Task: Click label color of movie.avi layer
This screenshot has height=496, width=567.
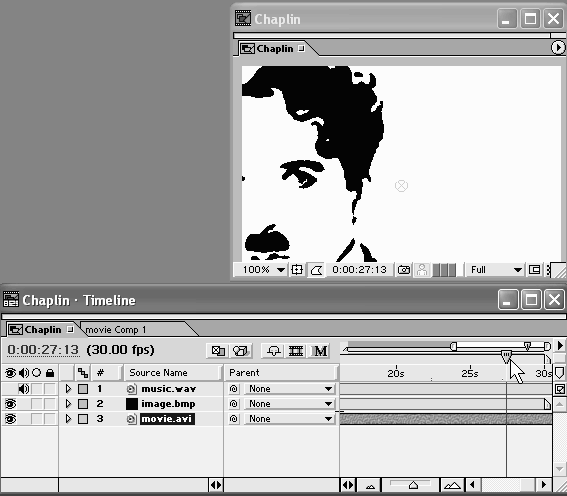Action: [x=83, y=419]
